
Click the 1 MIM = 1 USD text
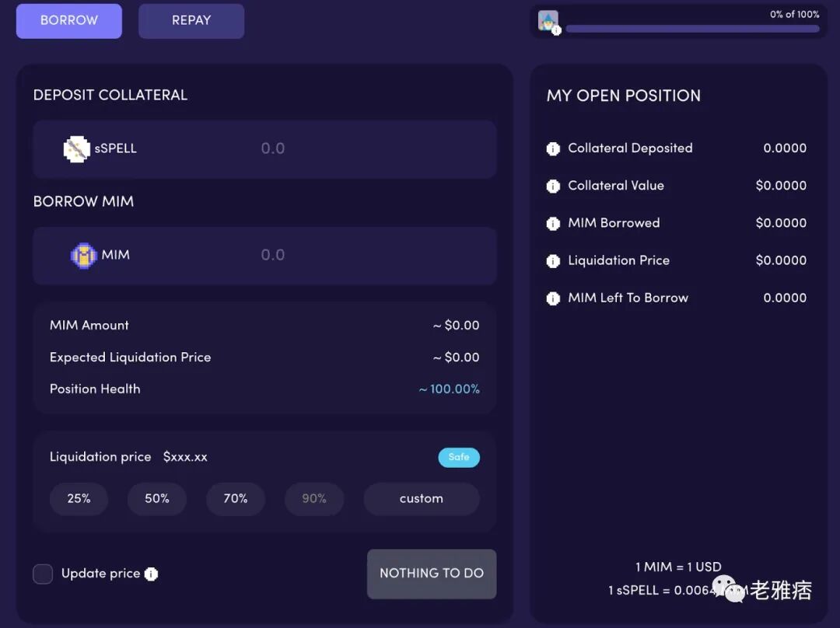pos(678,567)
